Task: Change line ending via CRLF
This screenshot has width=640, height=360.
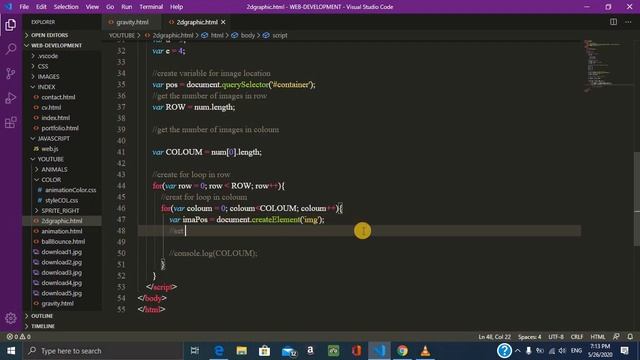Action: click(x=576, y=337)
